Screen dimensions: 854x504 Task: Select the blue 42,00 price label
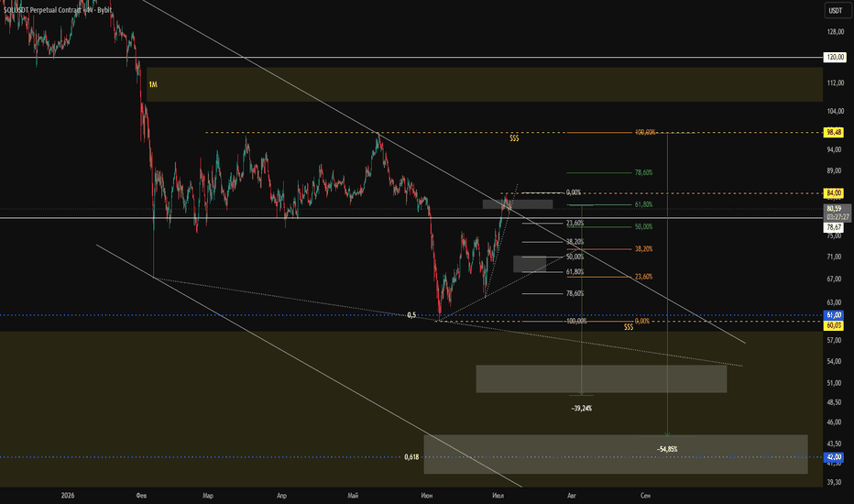coord(834,457)
